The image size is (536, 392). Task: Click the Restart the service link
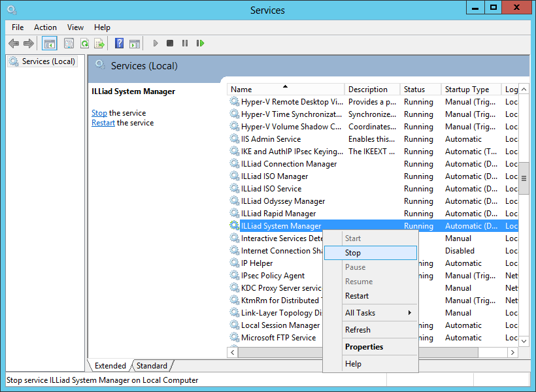[x=103, y=122]
